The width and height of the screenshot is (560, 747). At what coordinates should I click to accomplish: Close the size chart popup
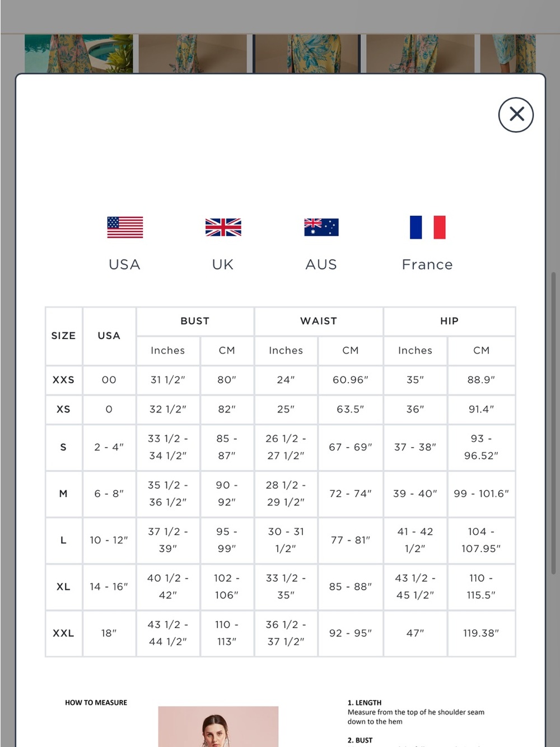pyautogui.click(x=516, y=115)
